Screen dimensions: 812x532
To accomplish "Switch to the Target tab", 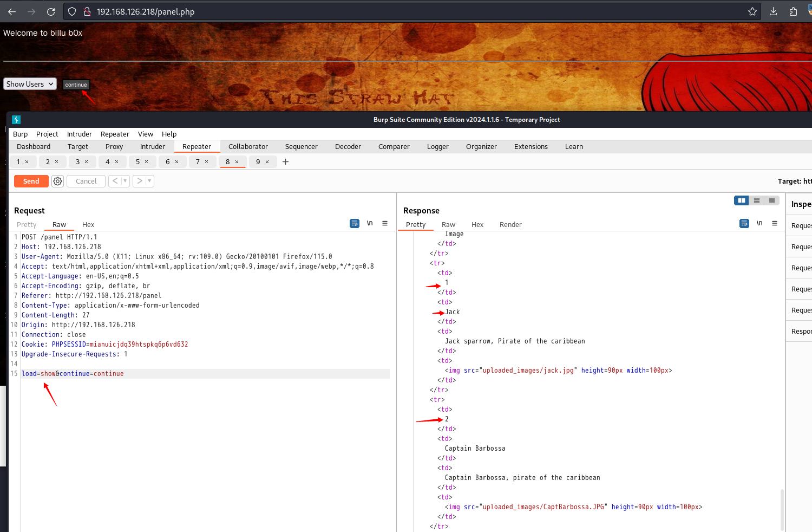I will 78,147.
